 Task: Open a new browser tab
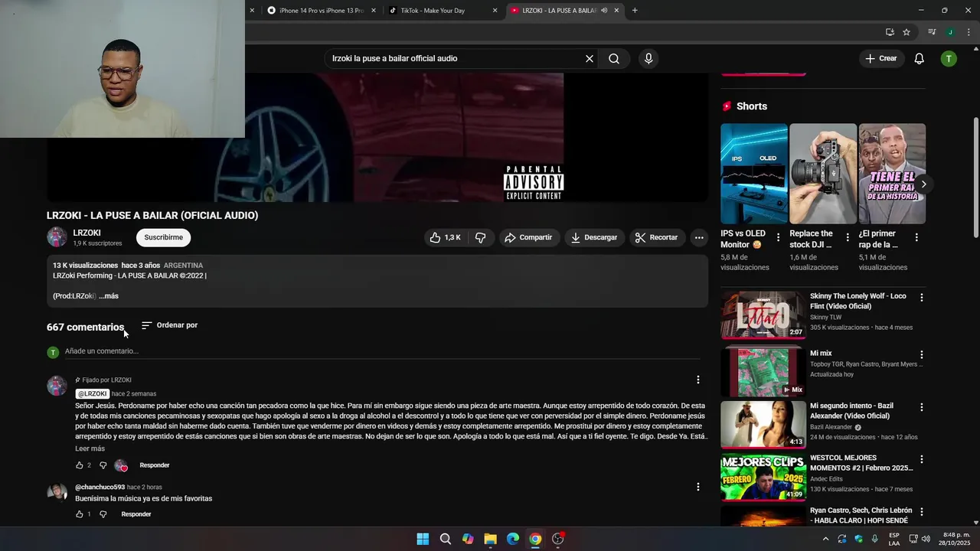635,11
